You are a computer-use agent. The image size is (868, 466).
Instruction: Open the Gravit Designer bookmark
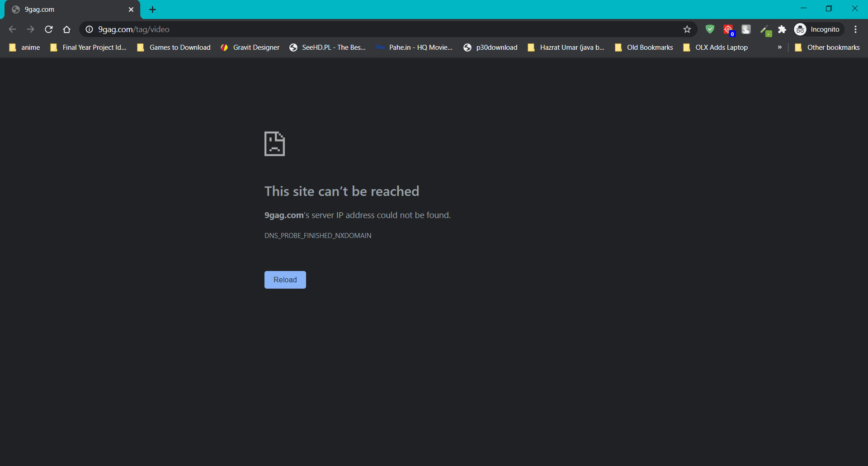pyautogui.click(x=250, y=48)
